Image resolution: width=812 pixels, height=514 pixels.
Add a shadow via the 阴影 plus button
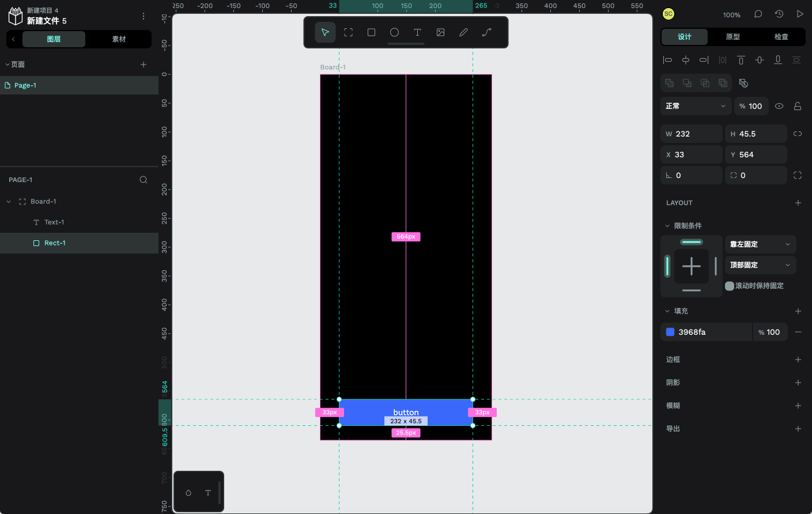[x=798, y=382]
